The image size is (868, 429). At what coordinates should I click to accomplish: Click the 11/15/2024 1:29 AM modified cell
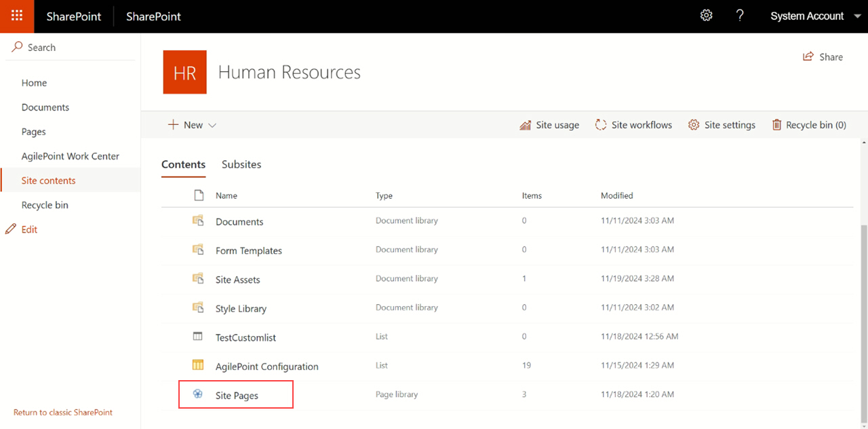coord(637,365)
